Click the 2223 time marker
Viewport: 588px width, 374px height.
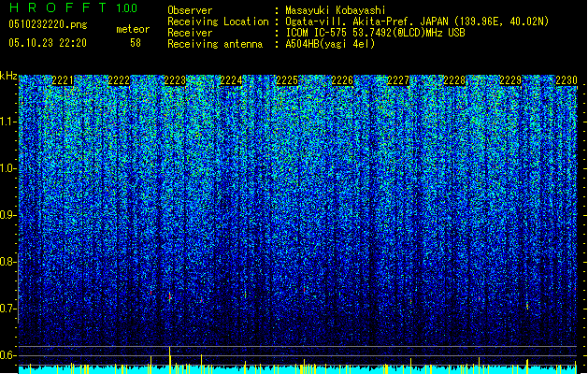[x=175, y=80]
